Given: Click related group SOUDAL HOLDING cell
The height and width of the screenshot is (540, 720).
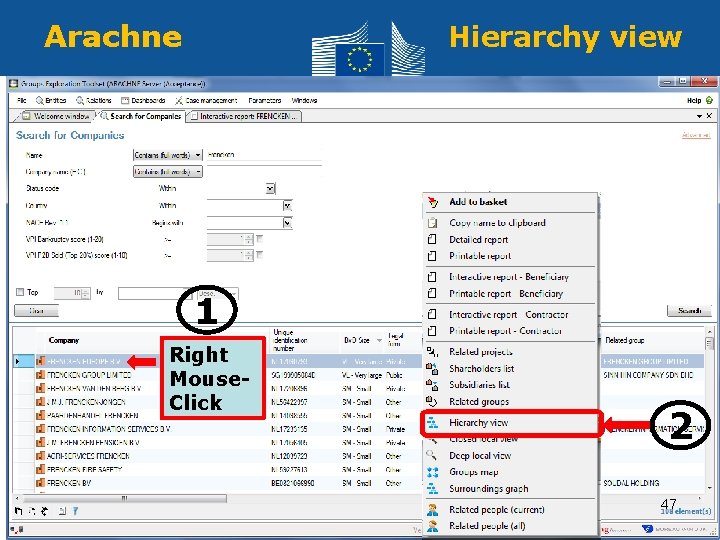Looking at the screenshot, I should click(x=631, y=483).
